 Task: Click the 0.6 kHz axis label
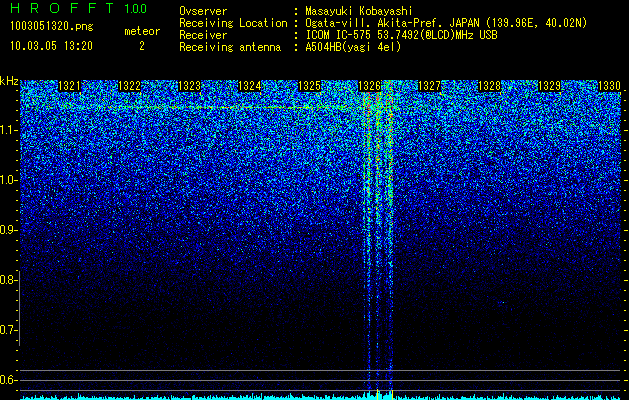coord(7,380)
